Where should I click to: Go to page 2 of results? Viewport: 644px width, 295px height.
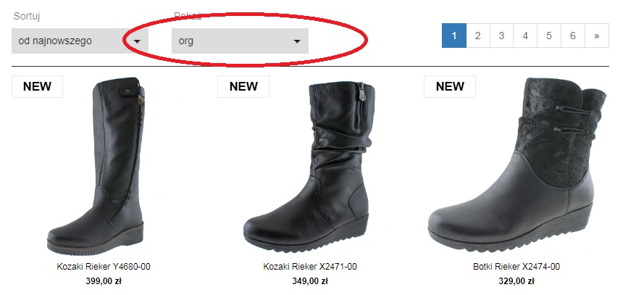[x=477, y=36]
